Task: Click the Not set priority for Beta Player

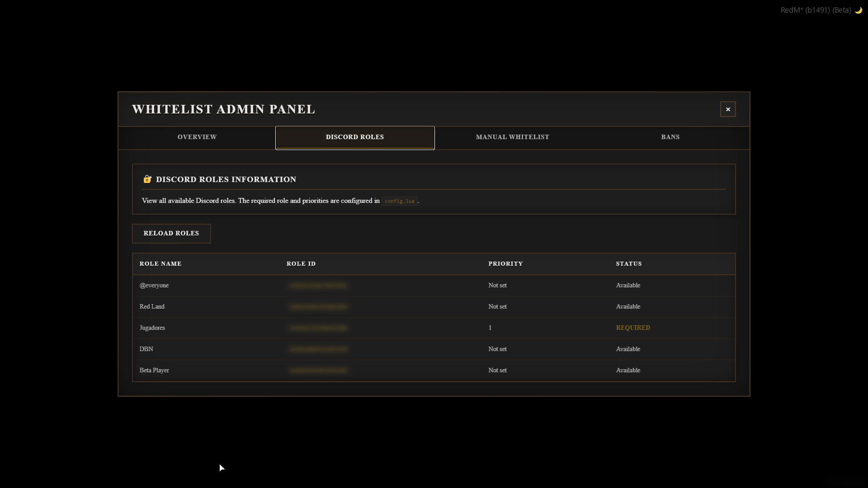Action: coord(497,371)
